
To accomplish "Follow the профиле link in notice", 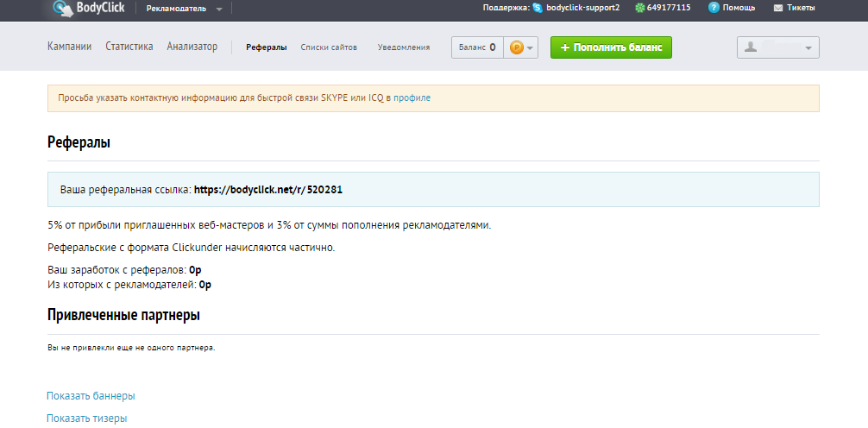I will 412,98.
